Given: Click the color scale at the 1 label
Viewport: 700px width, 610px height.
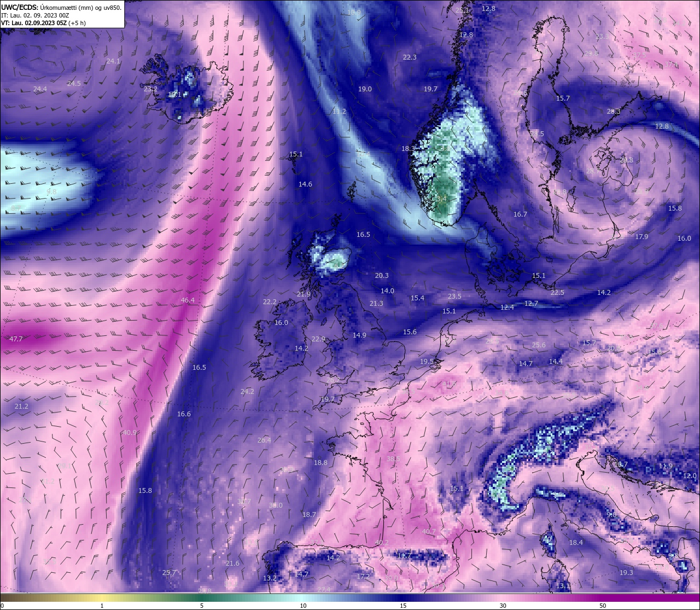Looking at the screenshot, I should [x=102, y=606].
